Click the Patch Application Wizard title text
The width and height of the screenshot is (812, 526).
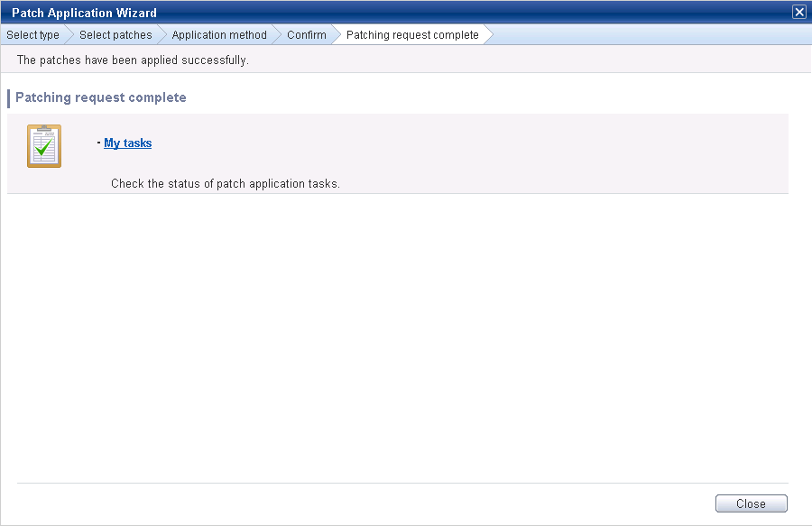click(84, 13)
